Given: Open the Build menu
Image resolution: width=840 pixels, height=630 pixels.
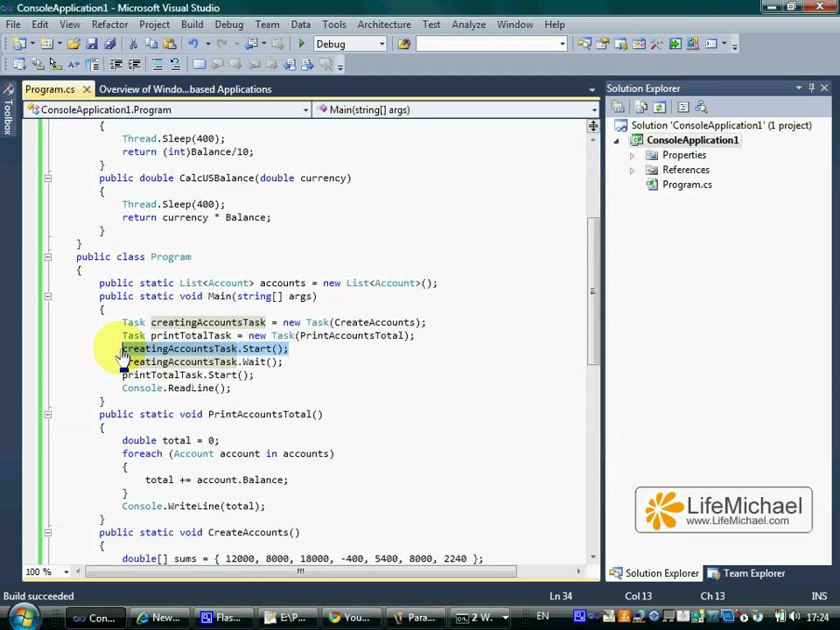Looking at the screenshot, I should [192, 24].
